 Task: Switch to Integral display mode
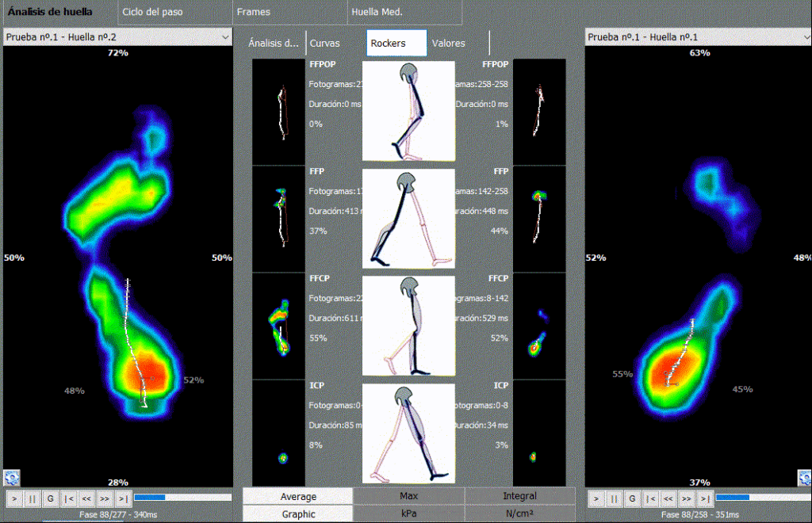519,496
